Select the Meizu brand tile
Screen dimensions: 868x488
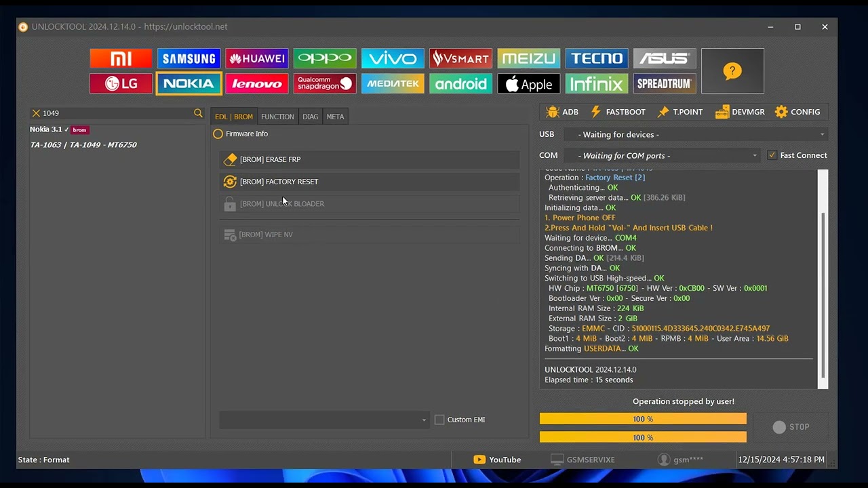(x=528, y=58)
